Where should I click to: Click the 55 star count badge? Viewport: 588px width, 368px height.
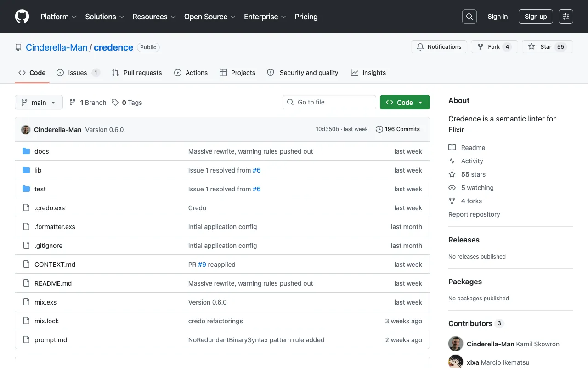pos(560,47)
